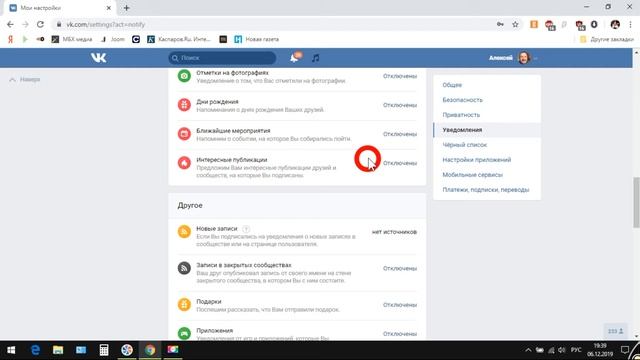Open the Новая газета bookmark
This screenshot has height=360, width=640.
pyautogui.click(x=257, y=39)
